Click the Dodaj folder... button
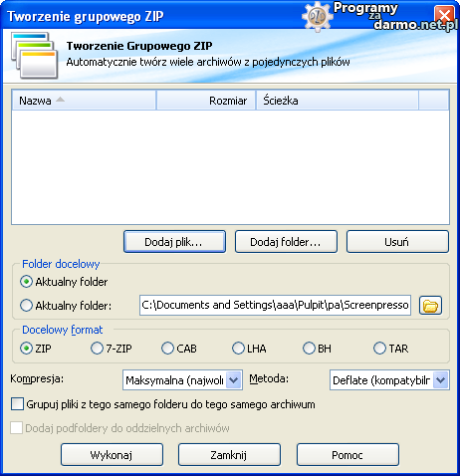The image size is (460, 476). coord(286,242)
